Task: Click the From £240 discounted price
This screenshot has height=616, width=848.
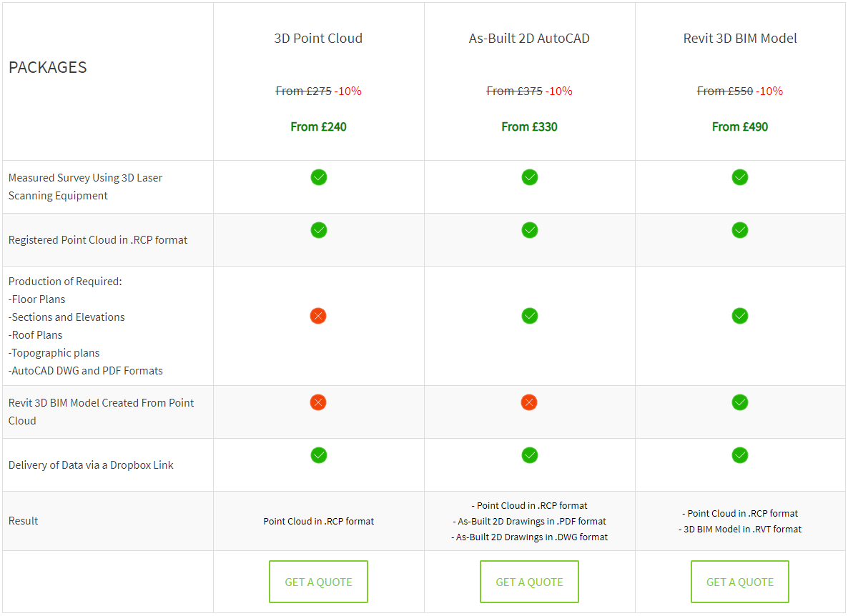Action: [x=318, y=127]
